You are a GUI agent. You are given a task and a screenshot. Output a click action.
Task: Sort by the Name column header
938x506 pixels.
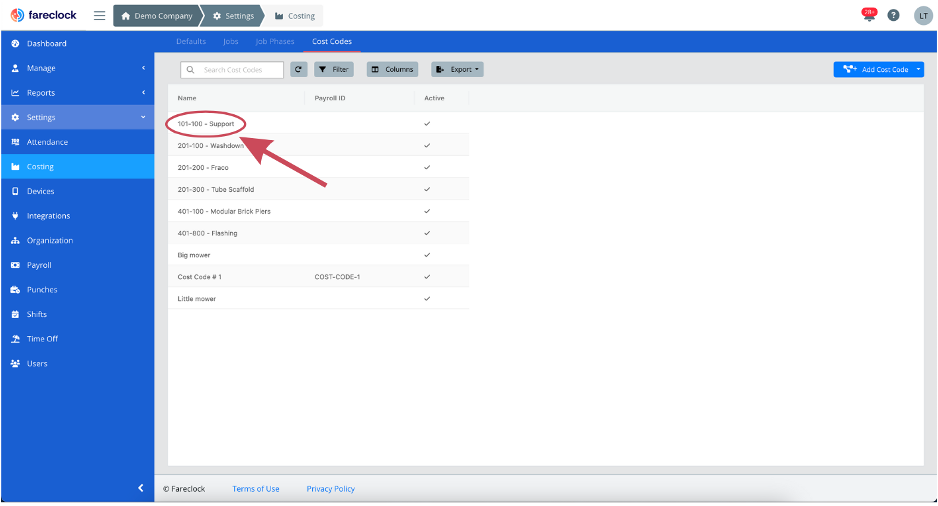pos(187,98)
